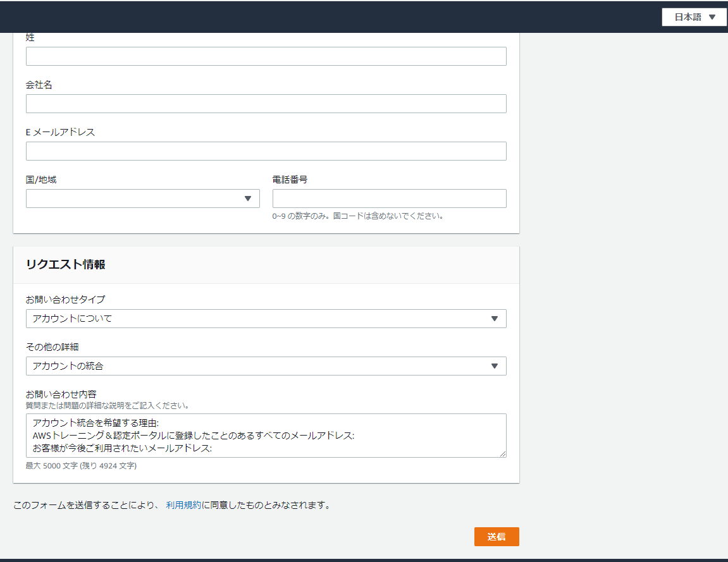This screenshot has height=562, width=728.
Task: Open the 日本語 language selector
Action: [x=694, y=17]
